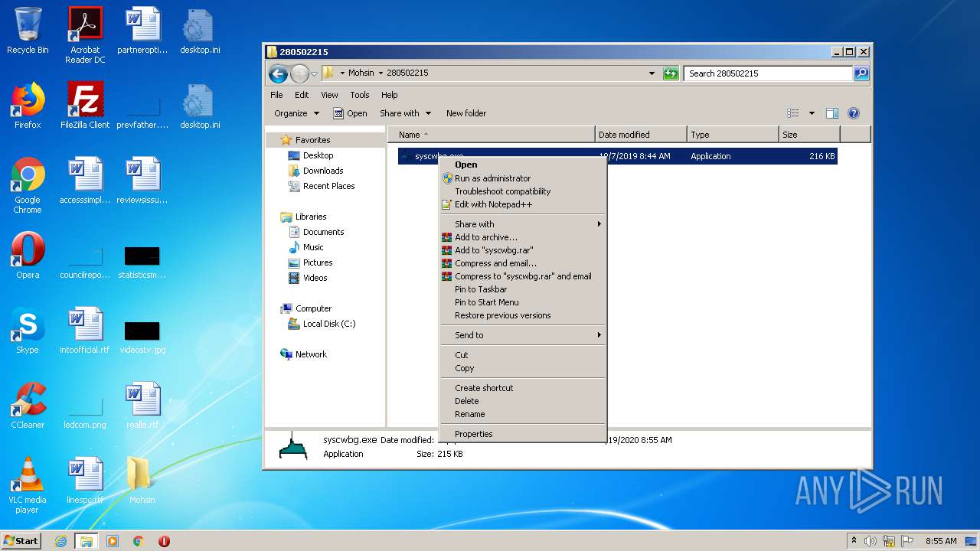Click the Open toolbar button
Screen dimensions: 980x551
pos(350,113)
